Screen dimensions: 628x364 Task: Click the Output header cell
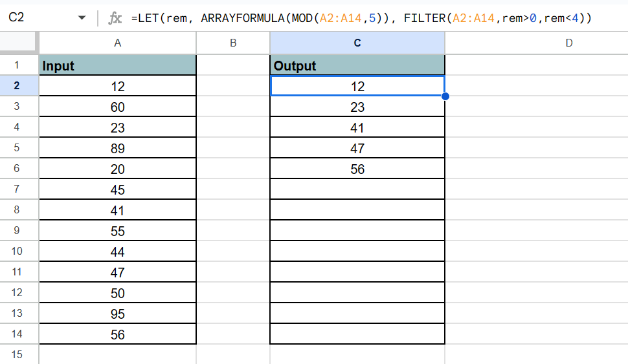point(357,65)
